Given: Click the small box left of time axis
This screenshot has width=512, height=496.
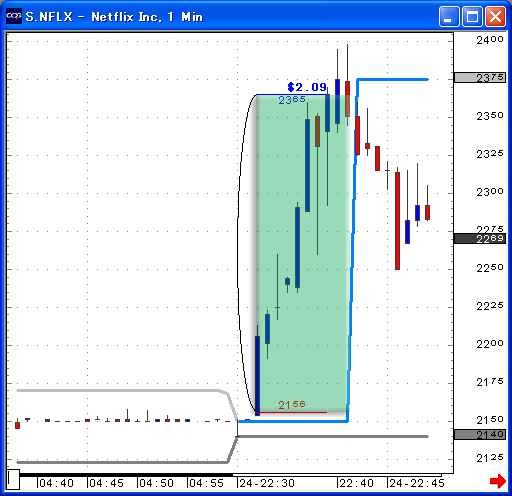Looking at the screenshot, I should tap(13, 480).
